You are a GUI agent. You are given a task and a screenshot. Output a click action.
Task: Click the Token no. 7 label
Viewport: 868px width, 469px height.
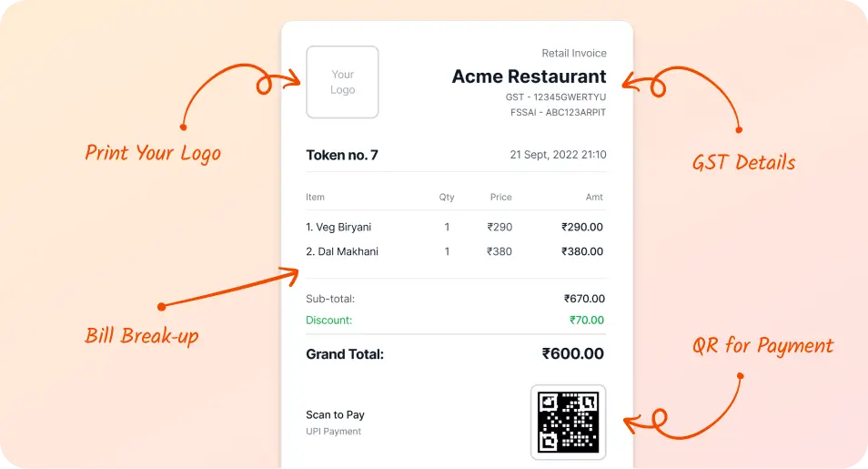342,155
